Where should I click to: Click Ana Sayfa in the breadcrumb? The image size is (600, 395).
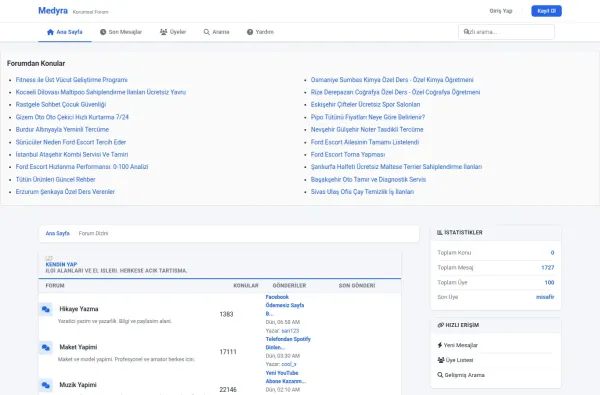tap(57, 233)
